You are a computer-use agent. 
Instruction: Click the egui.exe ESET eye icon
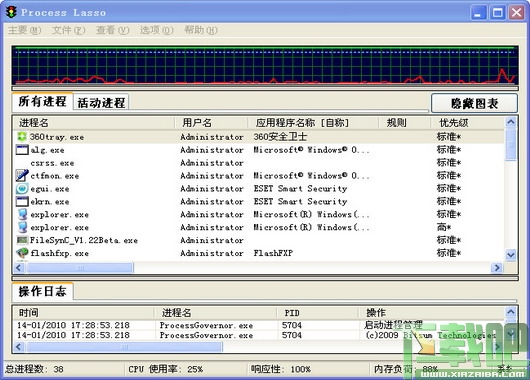22,188
